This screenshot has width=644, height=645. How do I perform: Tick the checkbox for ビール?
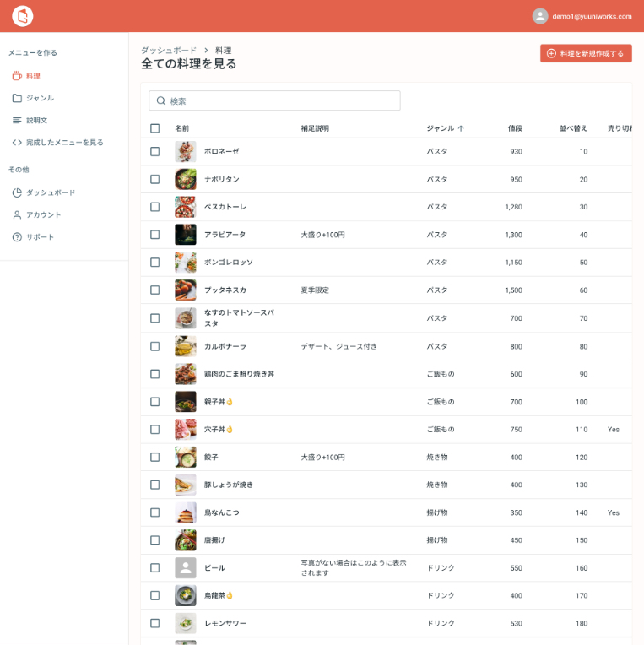[x=155, y=567]
